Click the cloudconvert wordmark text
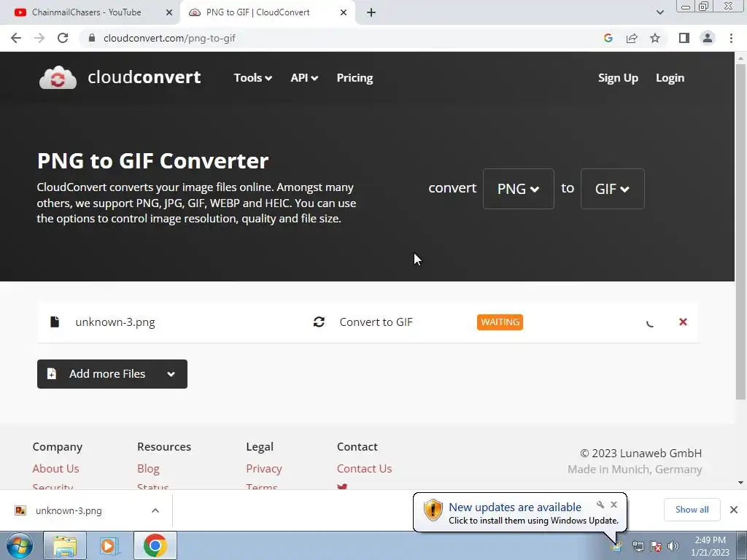The width and height of the screenshot is (747, 560). (x=144, y=77)
